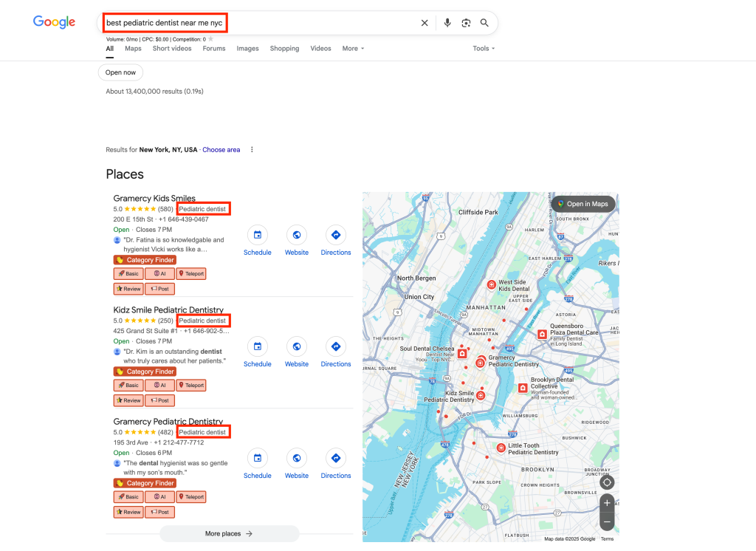The image size is (756, 551).
Task: Select the All results tab
Action: tap(110, 48)
